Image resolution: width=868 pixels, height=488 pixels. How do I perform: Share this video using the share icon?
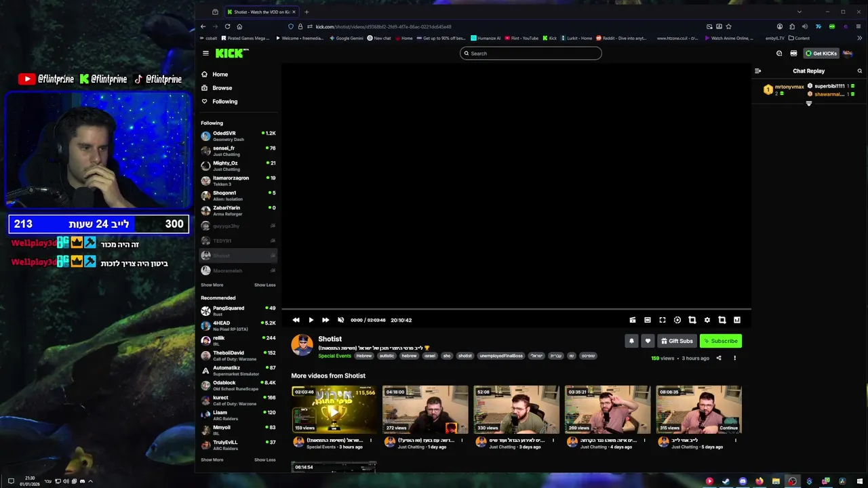point(719,358)
